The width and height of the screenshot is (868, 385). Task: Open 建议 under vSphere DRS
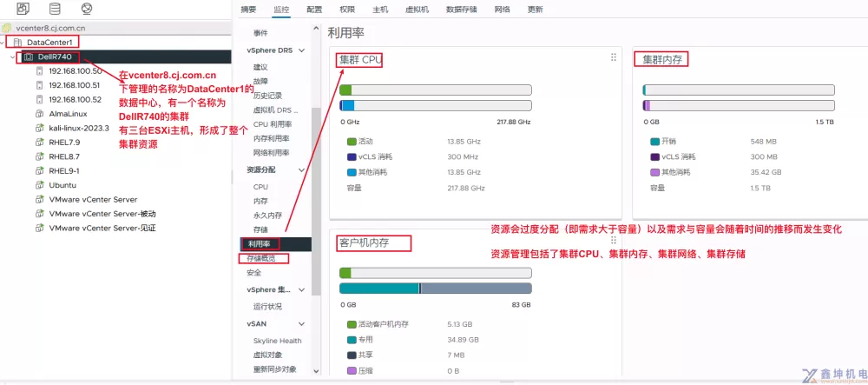pos(260,68)
